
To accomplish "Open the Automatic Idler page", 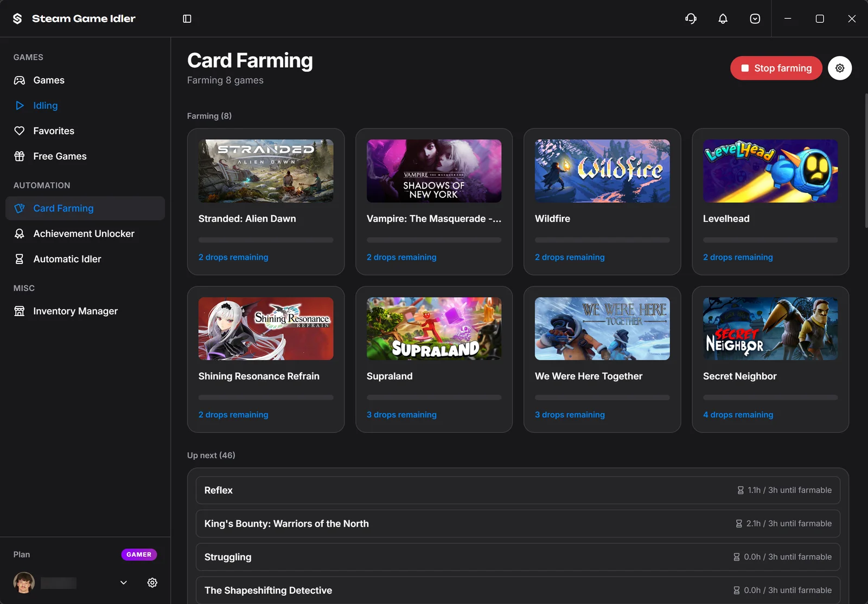I will click(x=85, y=259).
